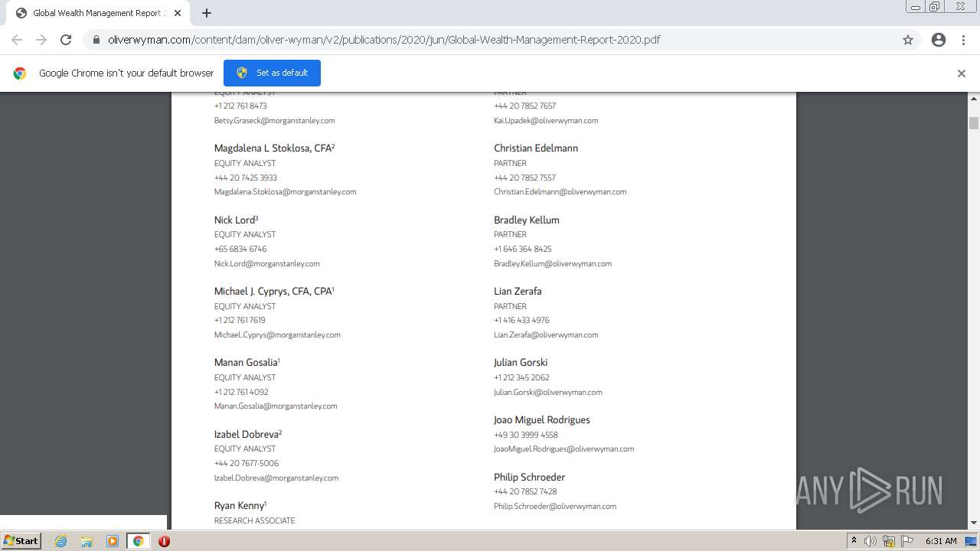
Task: Click the name Bradley Kellum
Action: click(527, 220)
